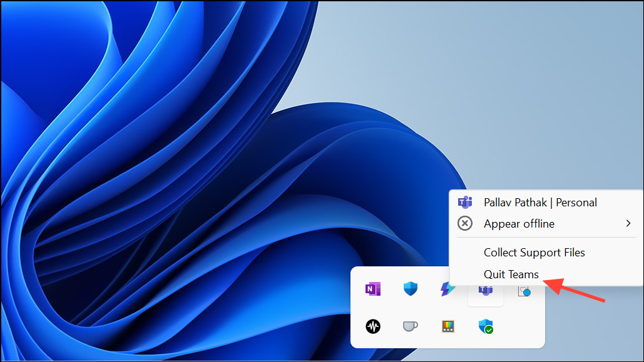Click the Defender icon with green checkmark
Viewport: 644px width, 362px height.
coord(486,326)
